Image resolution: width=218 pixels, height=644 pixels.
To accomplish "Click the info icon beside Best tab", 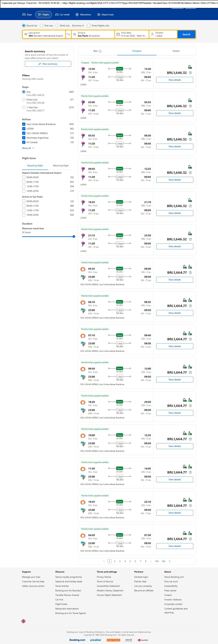I will click(x=100, y=51).
